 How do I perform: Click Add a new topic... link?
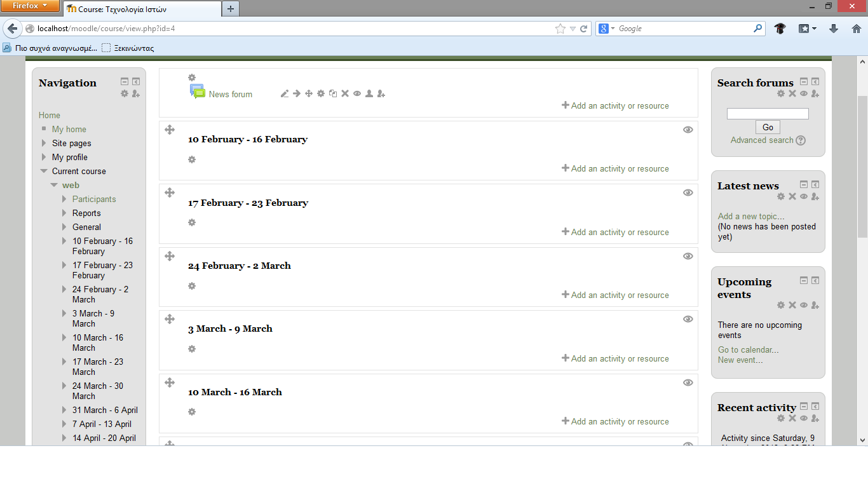click(x=751, y=216)
